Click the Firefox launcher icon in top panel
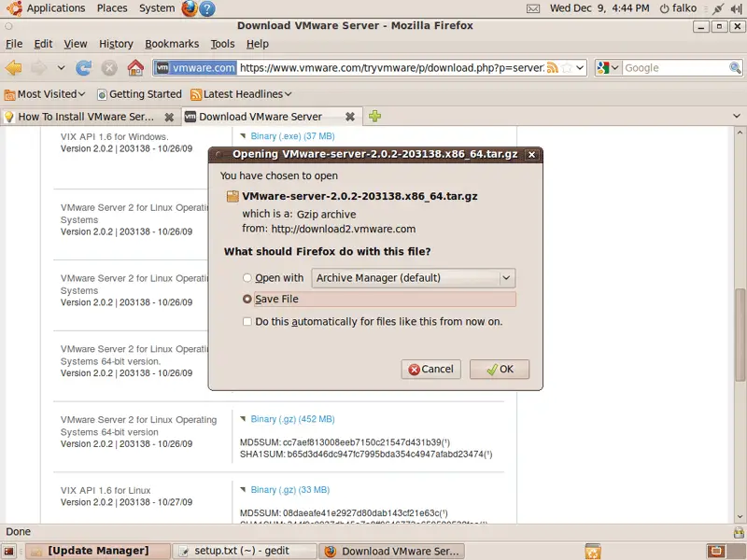The width and height of the screenshot is (747, 560). (190, 8)
